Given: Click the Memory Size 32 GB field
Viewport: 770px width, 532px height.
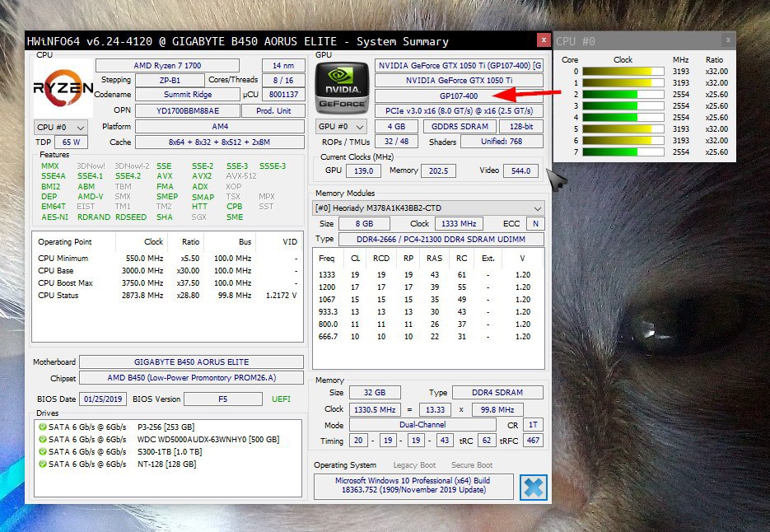Looking at the screenshot, I should (x=375, y=393).
